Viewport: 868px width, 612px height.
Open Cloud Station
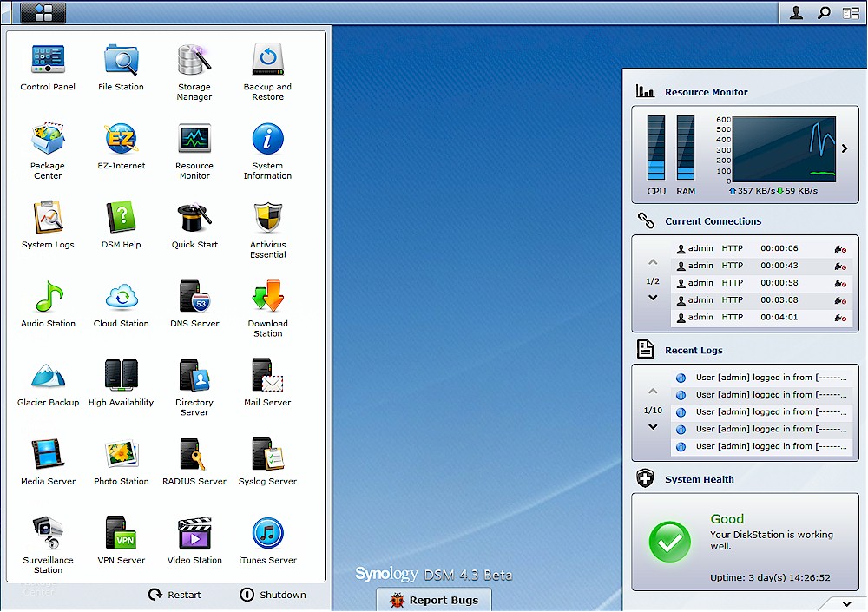pos(122,304)
